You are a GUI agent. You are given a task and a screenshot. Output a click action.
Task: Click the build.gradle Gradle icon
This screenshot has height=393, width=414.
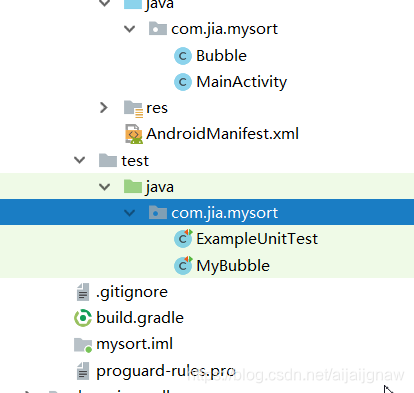(x=83, y=318)
